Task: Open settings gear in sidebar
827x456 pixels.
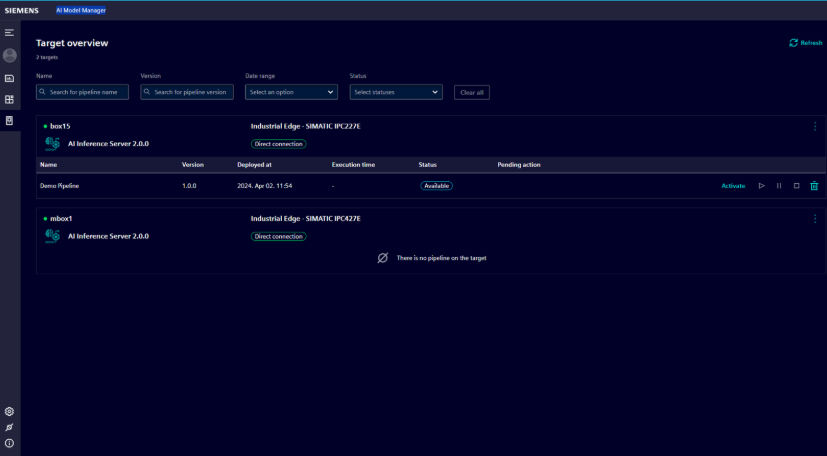Action: click(9, 411)
